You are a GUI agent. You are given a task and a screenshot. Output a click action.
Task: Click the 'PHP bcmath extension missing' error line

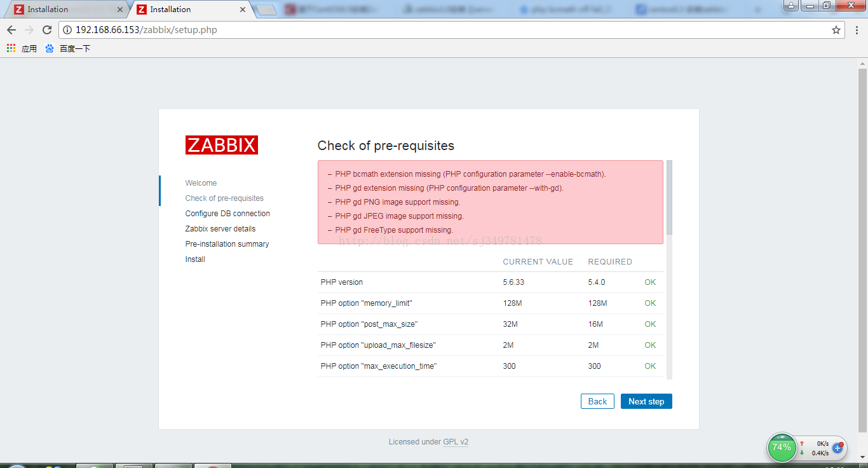tap(470, 174)
